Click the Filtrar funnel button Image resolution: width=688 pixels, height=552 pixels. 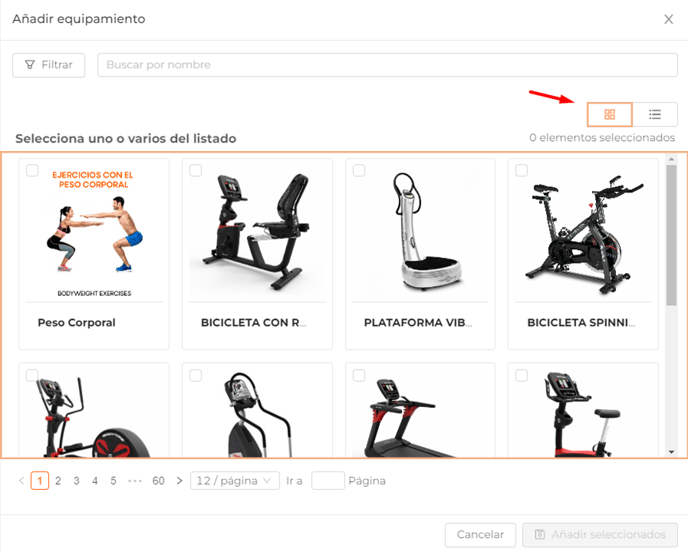[49, 65]
